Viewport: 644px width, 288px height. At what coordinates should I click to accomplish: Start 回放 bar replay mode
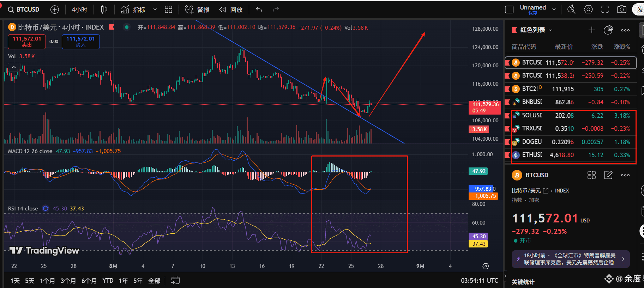pyautogui.click(x=231, y=10)
